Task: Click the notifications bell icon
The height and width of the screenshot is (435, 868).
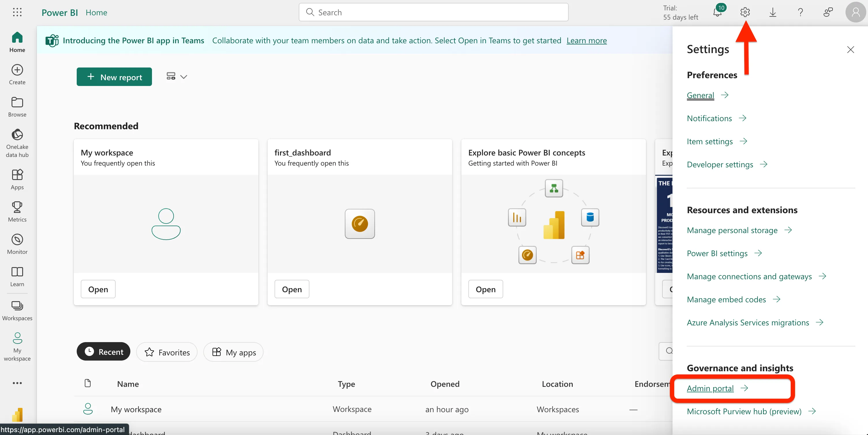Action: 717,12
